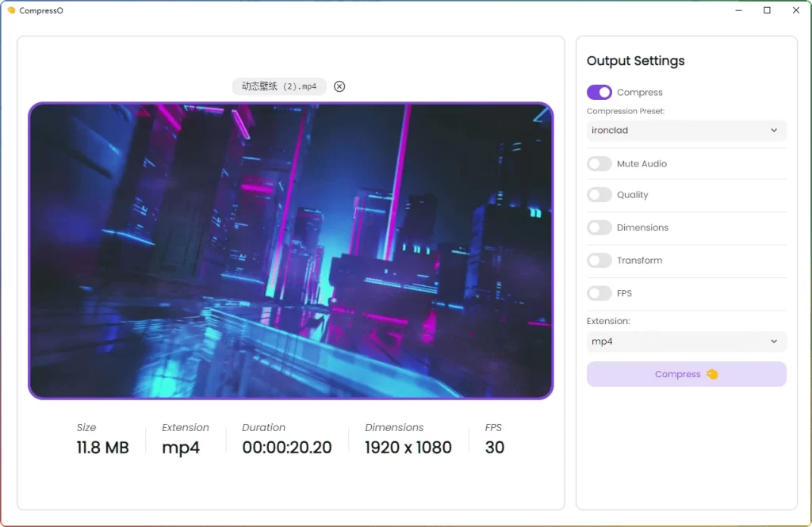Click the Output Settings heading

click(635, 61)
